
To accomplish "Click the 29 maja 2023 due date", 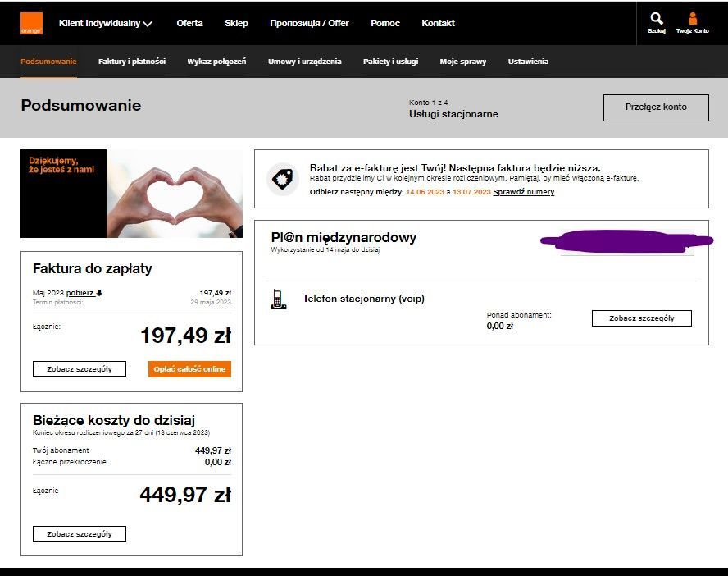I will (211, 303).
